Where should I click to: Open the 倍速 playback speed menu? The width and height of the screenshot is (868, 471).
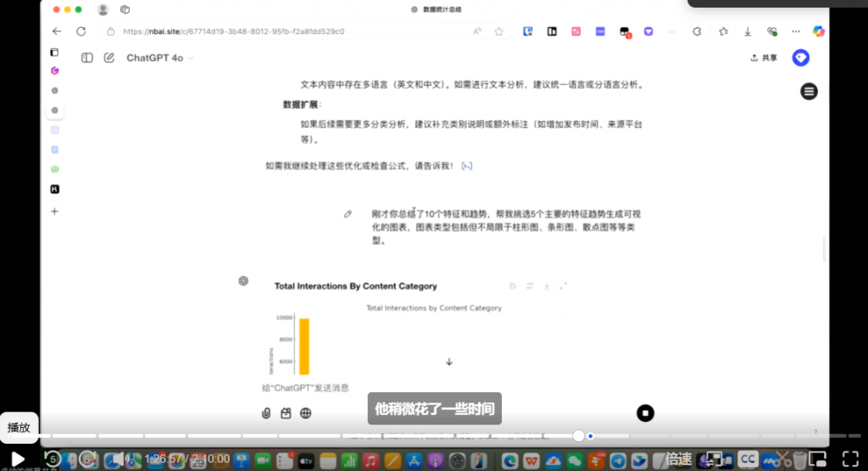678,458
